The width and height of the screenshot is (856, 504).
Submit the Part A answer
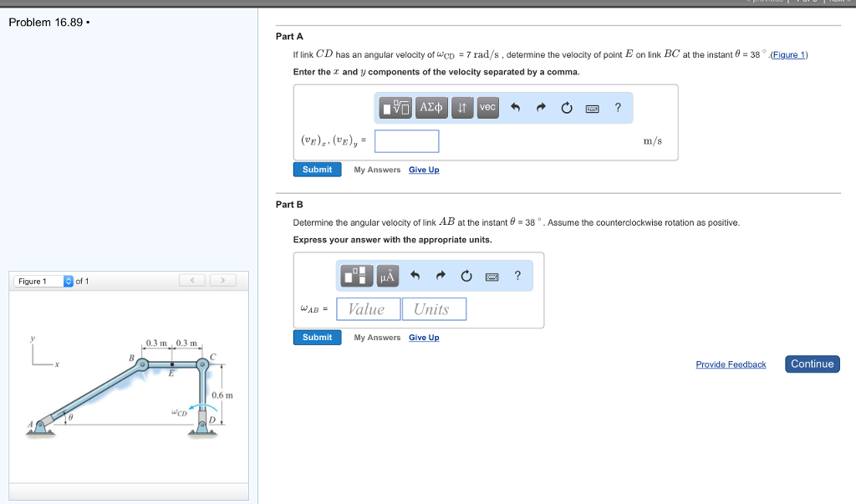(x=317, y=169)
